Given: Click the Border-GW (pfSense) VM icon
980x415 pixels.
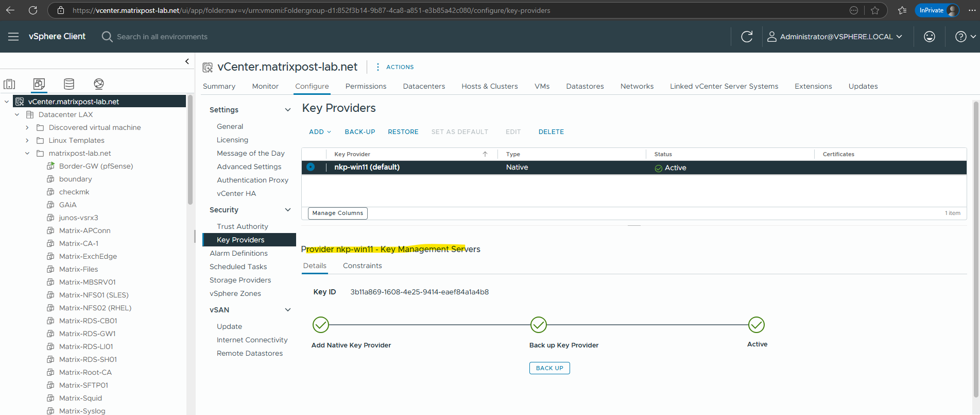Looking at the screenshot, I should tap(50, 166).
